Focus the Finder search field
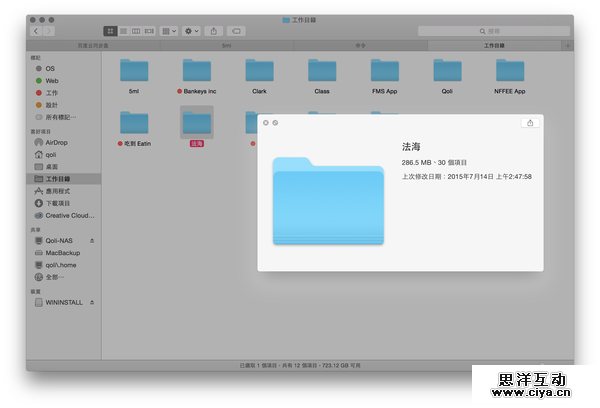 coord(494,31)
